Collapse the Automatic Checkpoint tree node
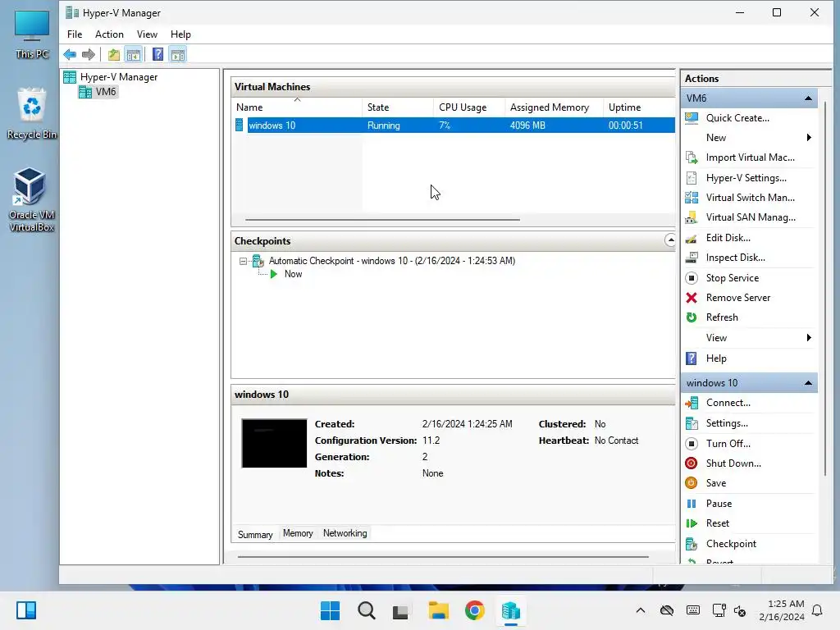Screen dimensions: 840x630 coord(243,262)
